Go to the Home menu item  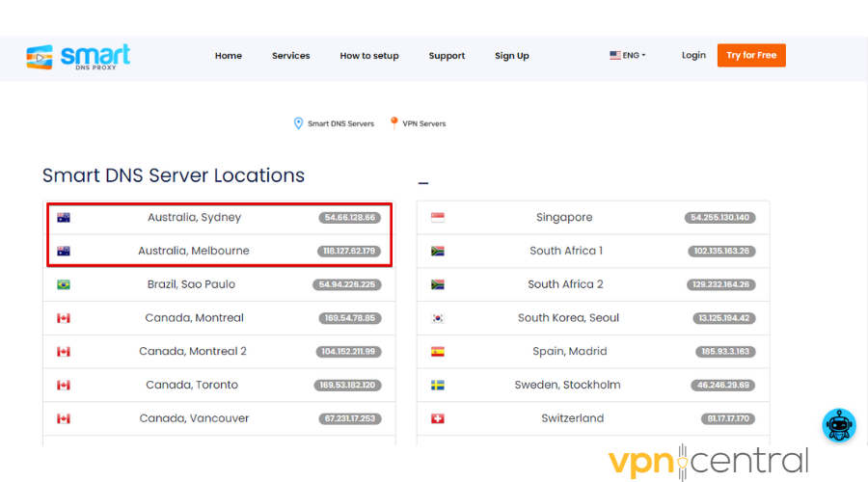228,56
